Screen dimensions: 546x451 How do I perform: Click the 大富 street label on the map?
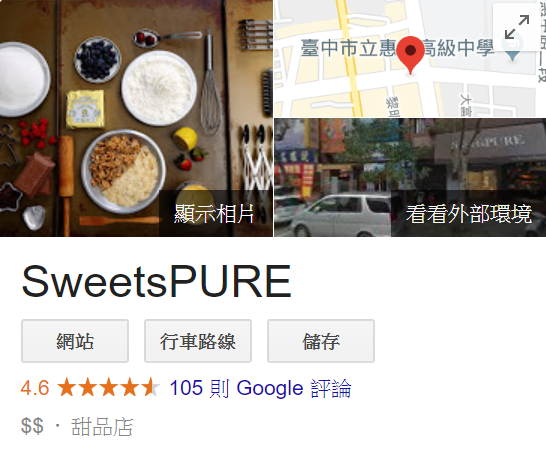(x=466, y=104)
